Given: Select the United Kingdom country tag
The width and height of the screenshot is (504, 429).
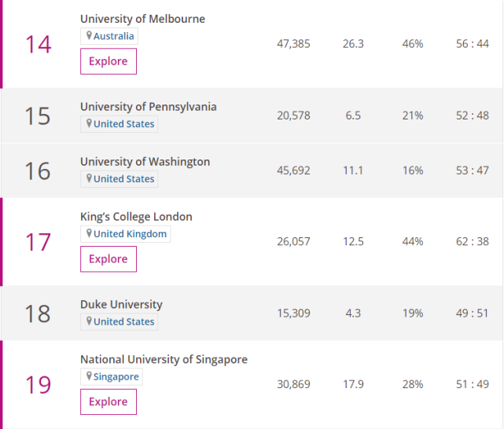Looking at the screenshot, I should 130,234.
